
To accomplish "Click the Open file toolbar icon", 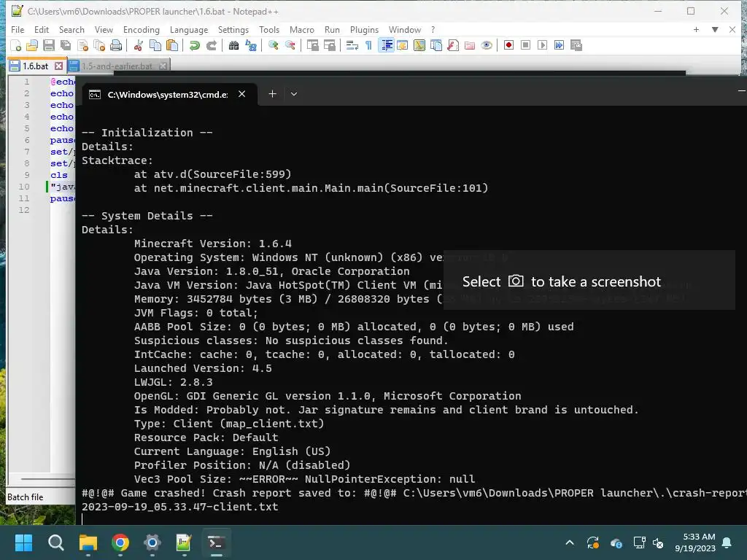I will [x=32, y=45].
